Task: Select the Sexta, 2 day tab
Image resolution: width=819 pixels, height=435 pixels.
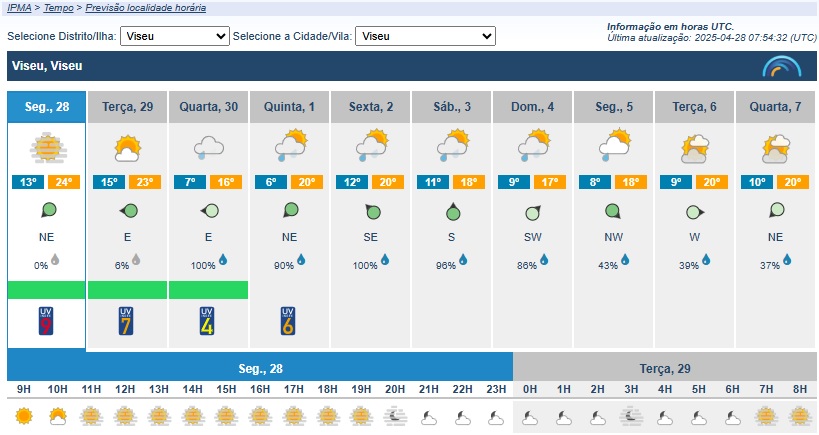Action: tap(370, 107)
